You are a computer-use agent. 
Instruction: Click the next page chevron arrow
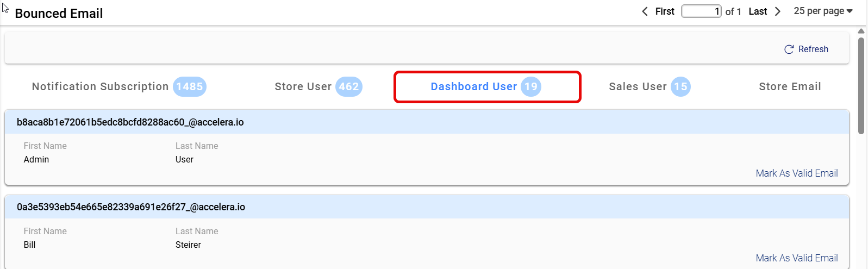point(778,11)
